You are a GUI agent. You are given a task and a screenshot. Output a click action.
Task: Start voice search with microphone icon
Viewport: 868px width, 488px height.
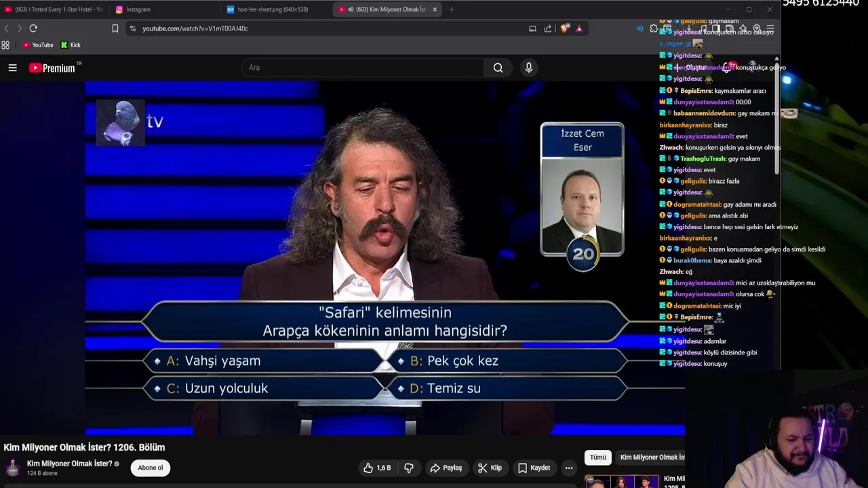(529, 68)
